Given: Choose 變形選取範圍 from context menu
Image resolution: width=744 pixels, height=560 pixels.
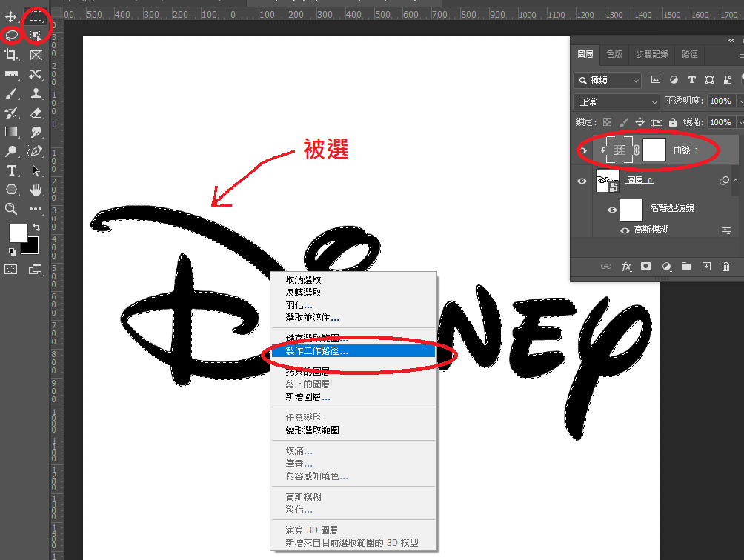Looking at the screenshot, I should (353, 430).
